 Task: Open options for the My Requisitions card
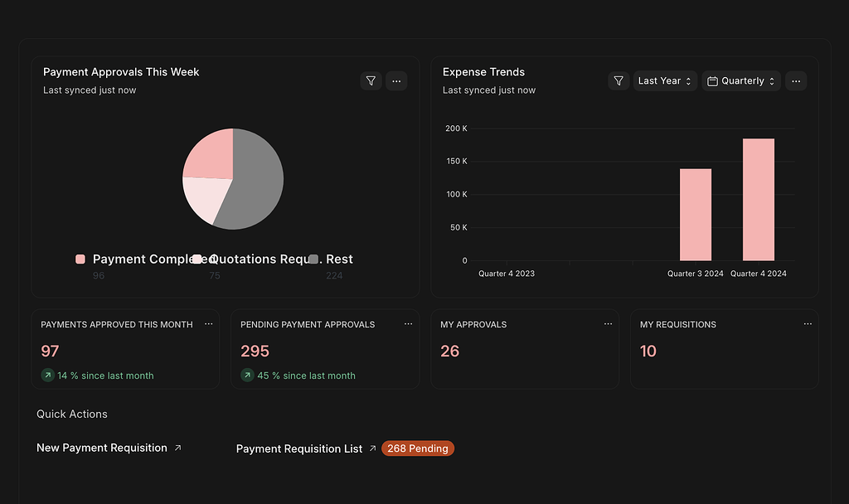[x=808, y=324]
